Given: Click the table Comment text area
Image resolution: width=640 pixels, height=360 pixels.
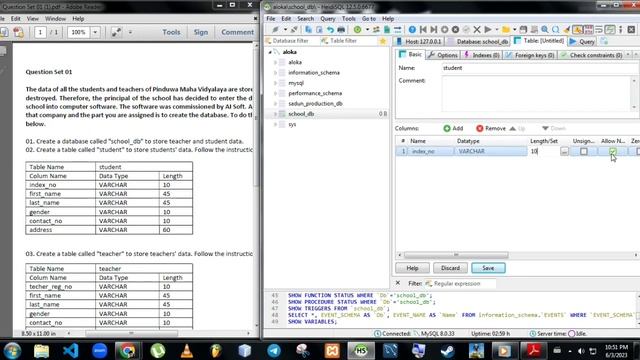Looking at the screenshot, I should (x=536, y=93).
